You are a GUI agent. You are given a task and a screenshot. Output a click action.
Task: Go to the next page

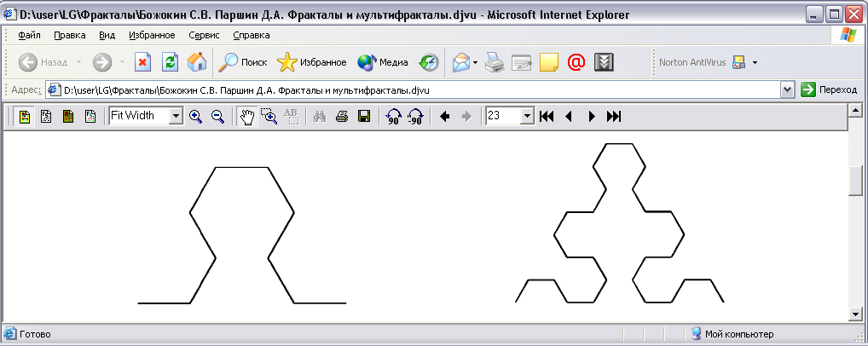tap(591, 116)
